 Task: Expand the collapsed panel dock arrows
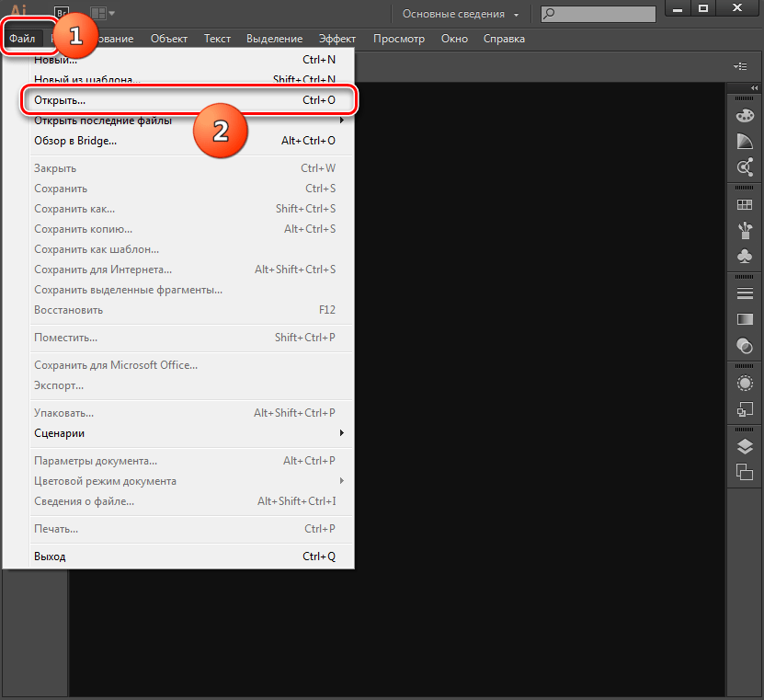(754, 86)
